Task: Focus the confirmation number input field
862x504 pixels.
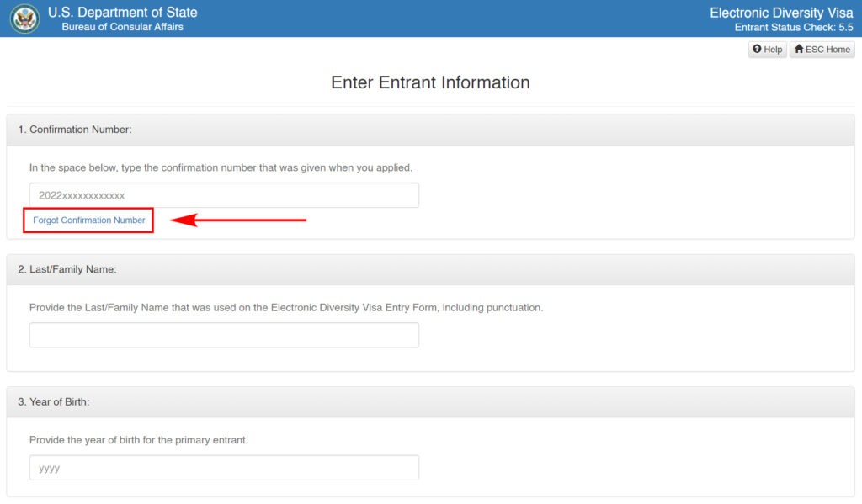Action: 224,195
